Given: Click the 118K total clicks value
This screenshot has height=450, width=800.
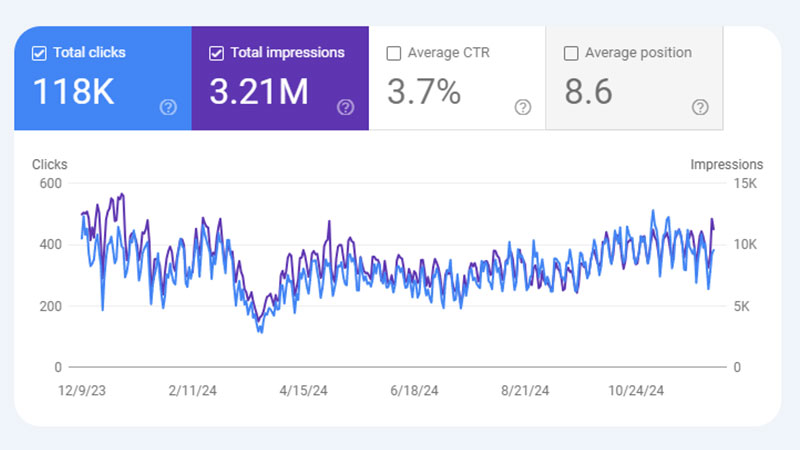Looking at the screenshot, I should pos(73,92).
